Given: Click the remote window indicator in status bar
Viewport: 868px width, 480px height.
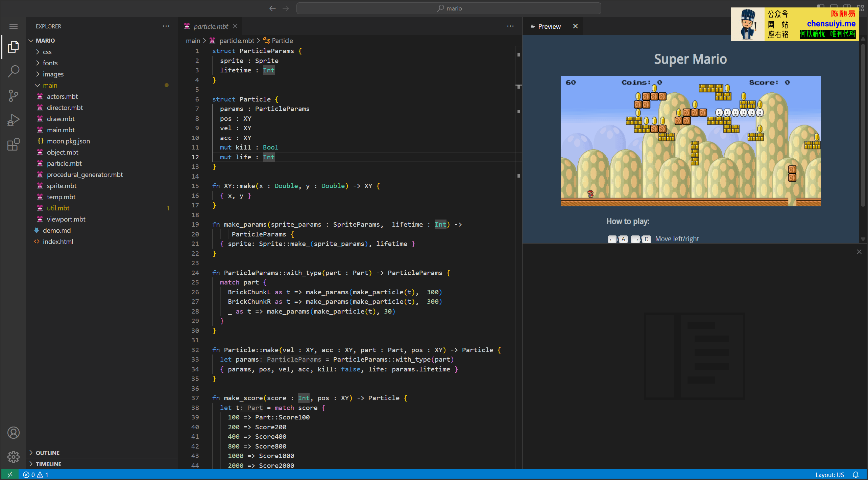Looking at the screenshot, I should pos(10,475).
